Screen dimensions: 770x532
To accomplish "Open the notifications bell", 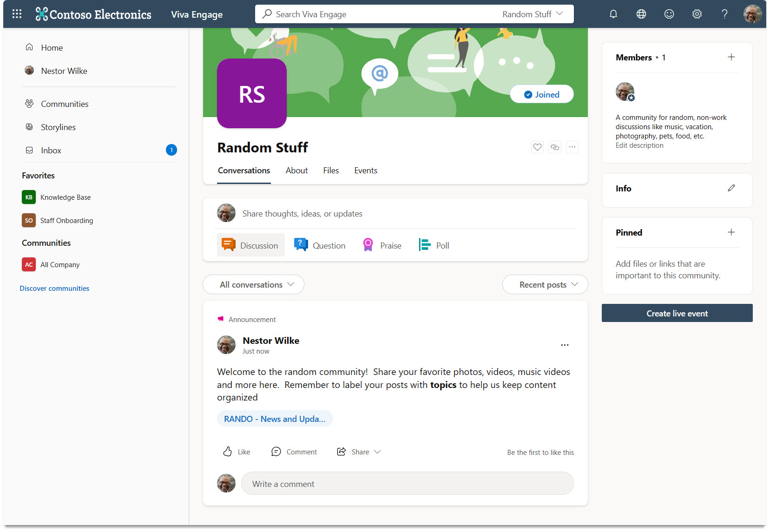I will [613, 14].
